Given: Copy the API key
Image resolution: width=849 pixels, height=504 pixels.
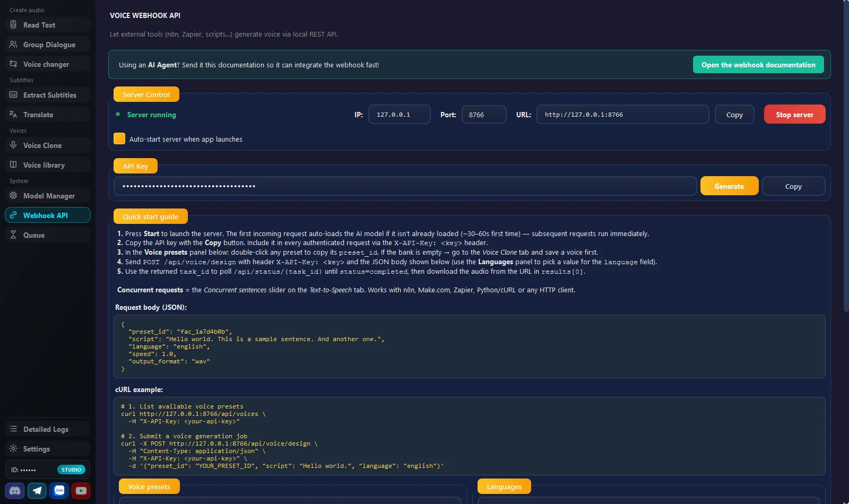Looking at the screenshot, I should (x=793, y=186).
